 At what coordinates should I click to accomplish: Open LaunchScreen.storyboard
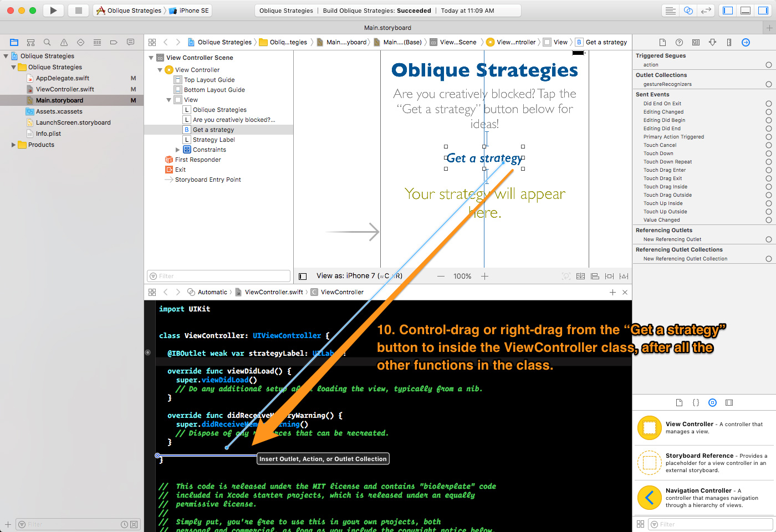pyautogui.click(x=73, y=122)
